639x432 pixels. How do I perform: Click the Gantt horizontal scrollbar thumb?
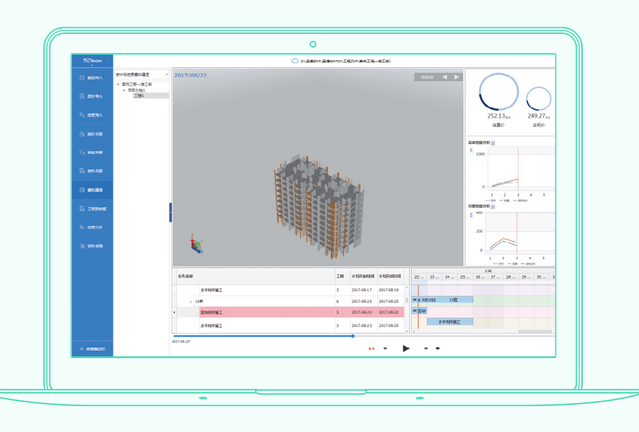[534, 331]
